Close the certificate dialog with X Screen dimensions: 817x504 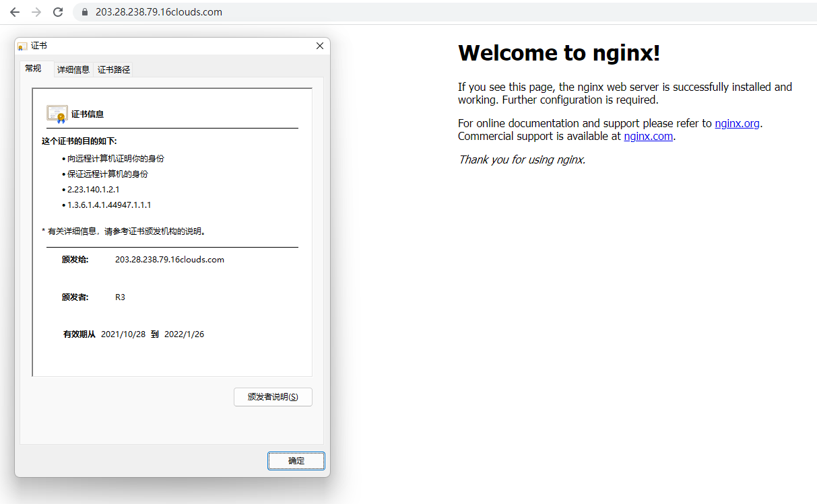point(320,46)
